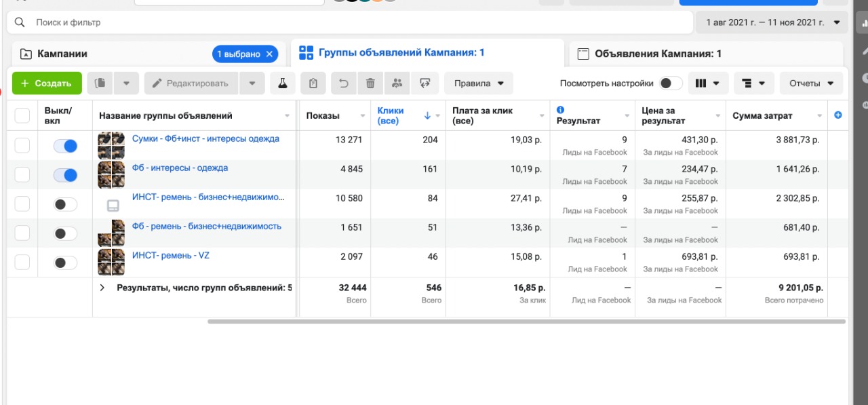The height and width of the screenshot is (405, 868).
Task: Expand the Результаты summary row chevron
Action: 102,288
